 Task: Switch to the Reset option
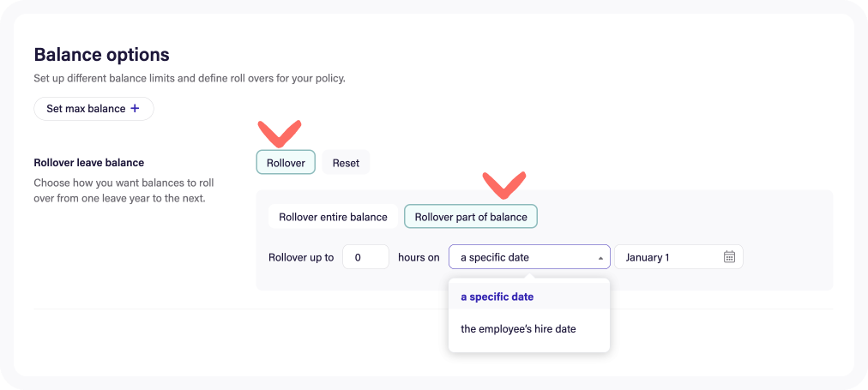(346, 163)
